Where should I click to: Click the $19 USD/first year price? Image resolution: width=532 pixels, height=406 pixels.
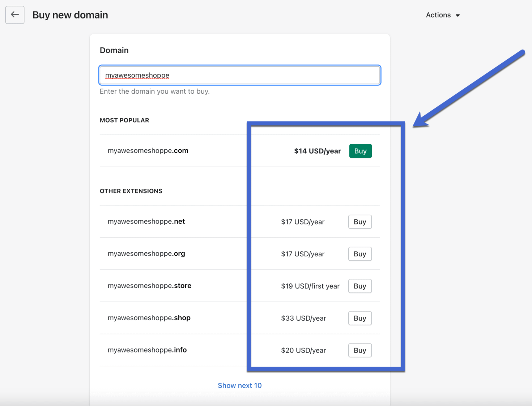(x=310, y=286)
